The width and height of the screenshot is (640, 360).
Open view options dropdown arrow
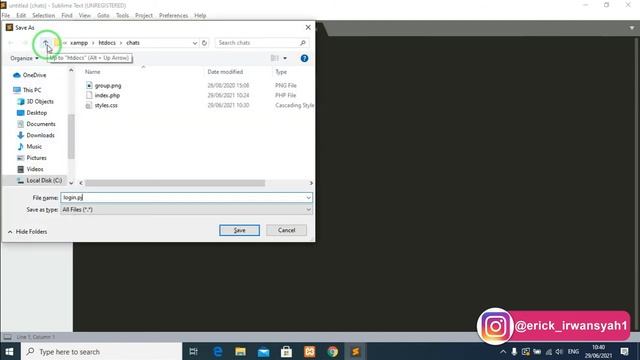(x=285, y=58)
